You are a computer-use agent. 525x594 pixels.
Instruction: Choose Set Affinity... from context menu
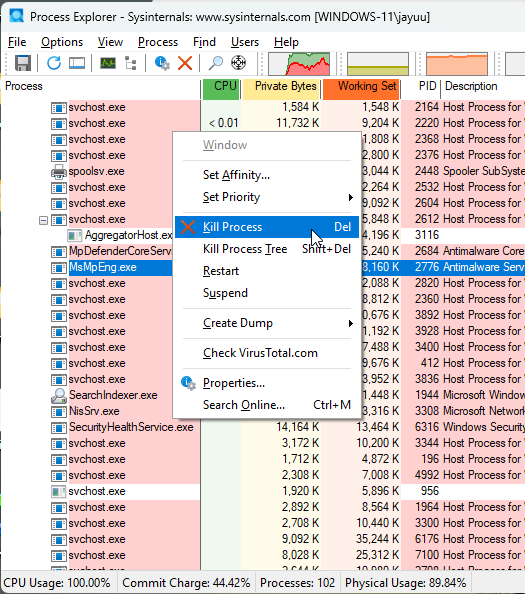tap(267, 175)
